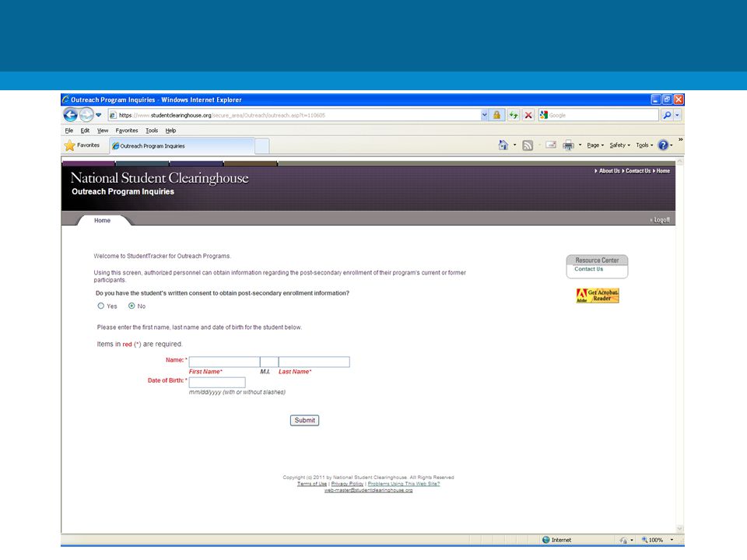Click the security lock icon
The image size is (747, 560).
[496, 115]
